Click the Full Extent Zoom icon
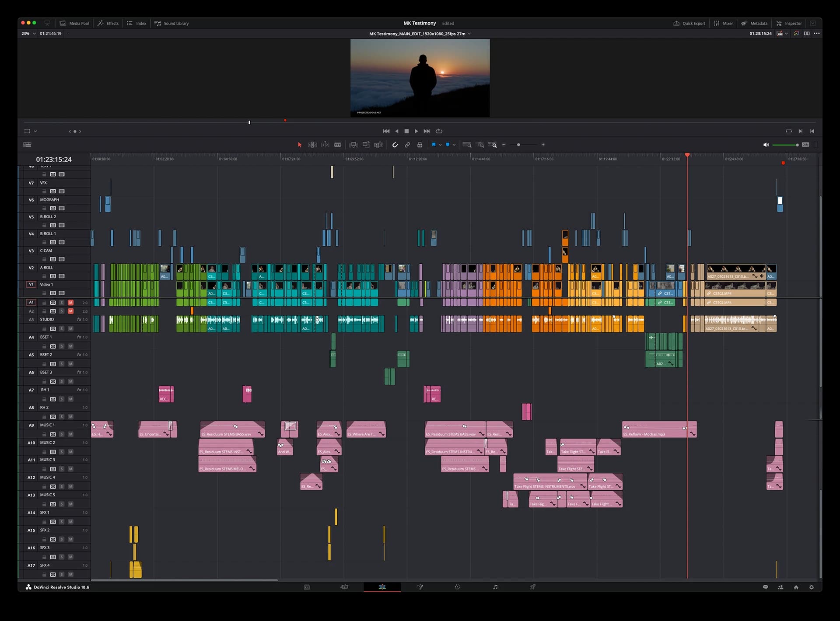The width and height of the screenshot is (840, 621). [467, 145]
